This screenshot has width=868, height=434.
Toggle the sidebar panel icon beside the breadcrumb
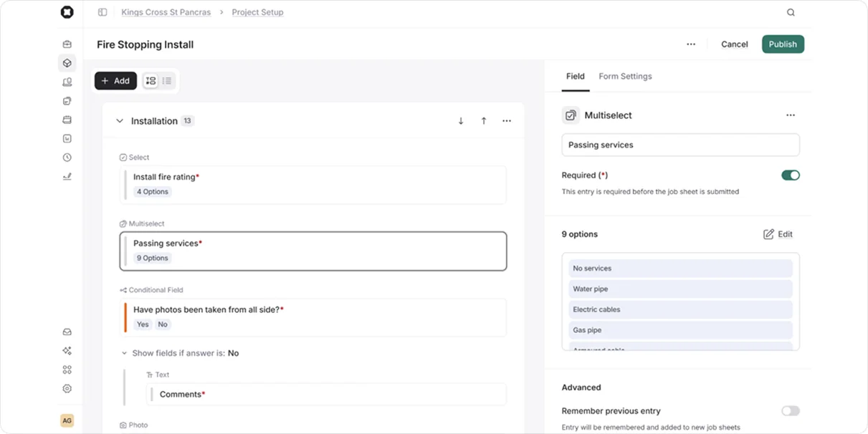[x=102, y=12]
